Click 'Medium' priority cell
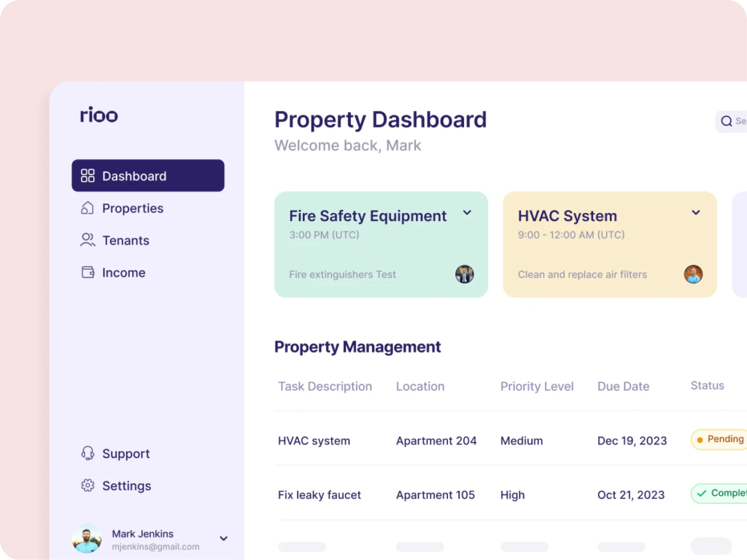This screenshot has height=560, width=747. point(522,441)
